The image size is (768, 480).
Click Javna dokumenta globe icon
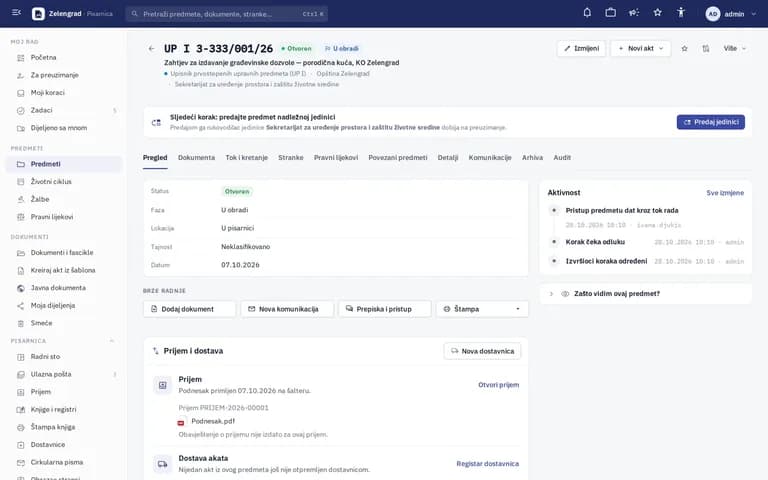click(21, 288)
